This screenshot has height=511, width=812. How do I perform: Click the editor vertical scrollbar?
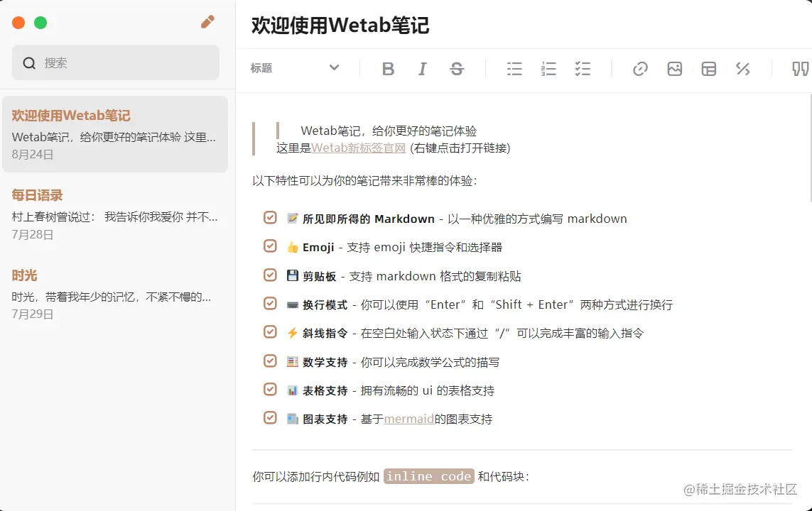[x=810, y=148]
